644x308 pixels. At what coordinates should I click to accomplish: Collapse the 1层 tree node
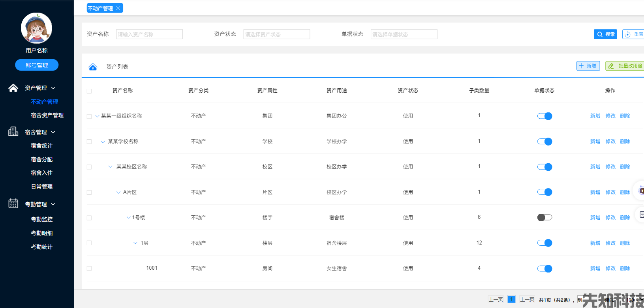coord(135,243)
